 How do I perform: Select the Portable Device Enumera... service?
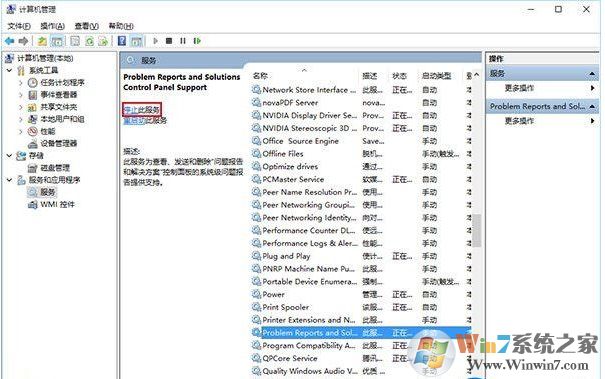361,282
